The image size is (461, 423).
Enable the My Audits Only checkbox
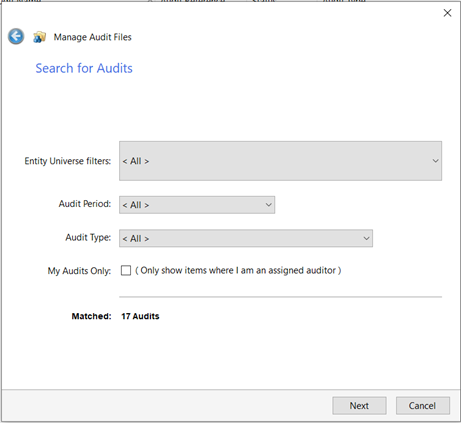(126, 270)
